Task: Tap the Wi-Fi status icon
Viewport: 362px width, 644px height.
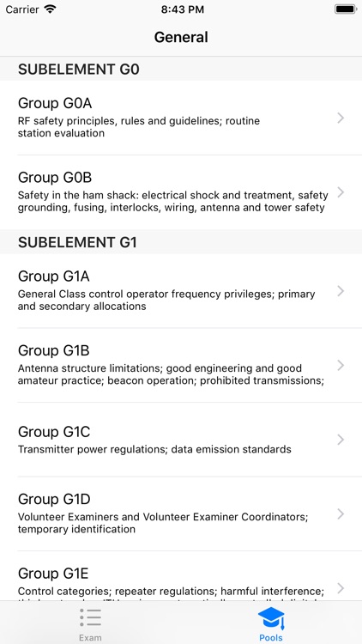Action: [50, 9]
